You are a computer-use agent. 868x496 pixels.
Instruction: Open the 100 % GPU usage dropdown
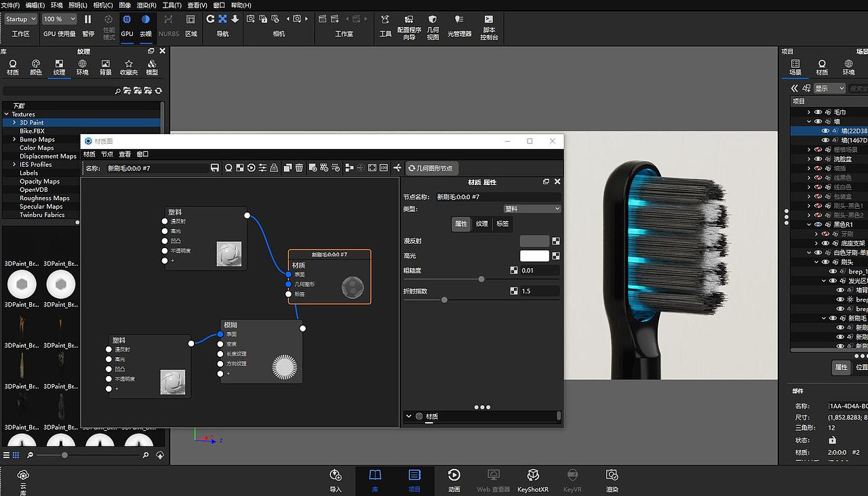(60, 19)
